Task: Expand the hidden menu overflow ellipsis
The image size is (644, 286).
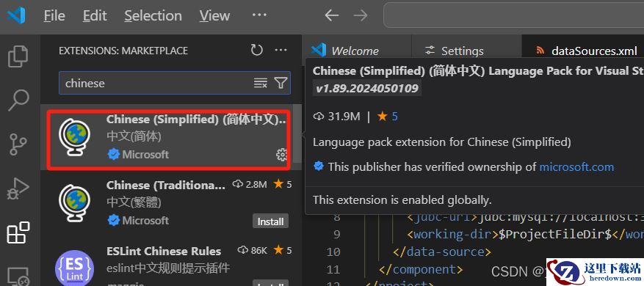Action: click(x=259, y=15)
